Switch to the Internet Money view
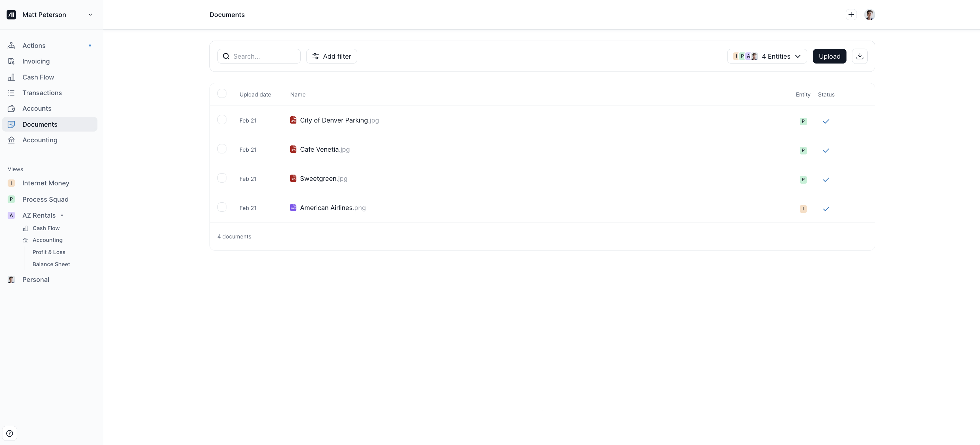This screenshot has height=445, width=980. click(46, 183)
